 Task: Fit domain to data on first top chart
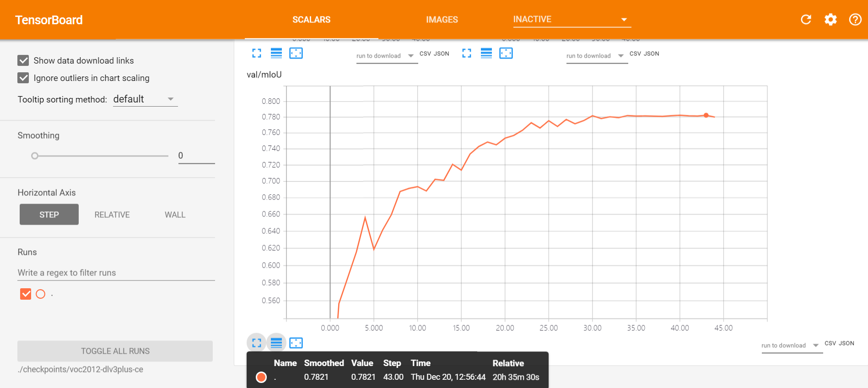[296, 53]
